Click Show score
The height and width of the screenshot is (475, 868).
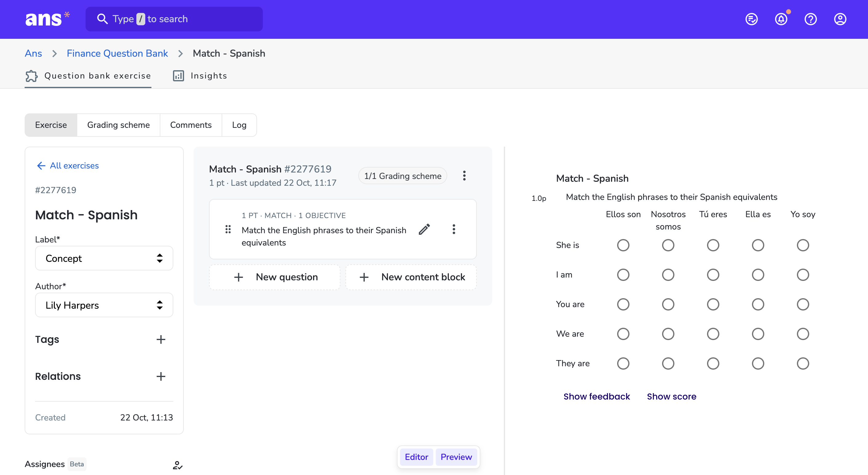[x=671, y=396]
